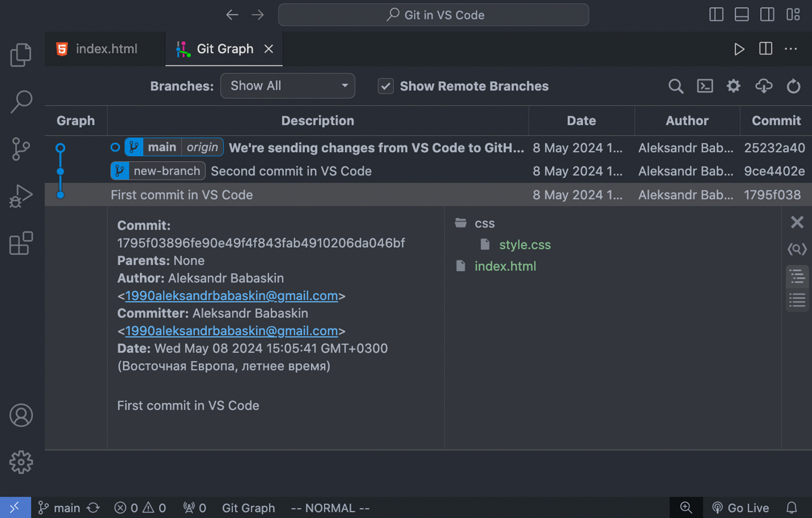
Task: Toggle the secondary side bar layout icon
Action: tap(767, 14)
